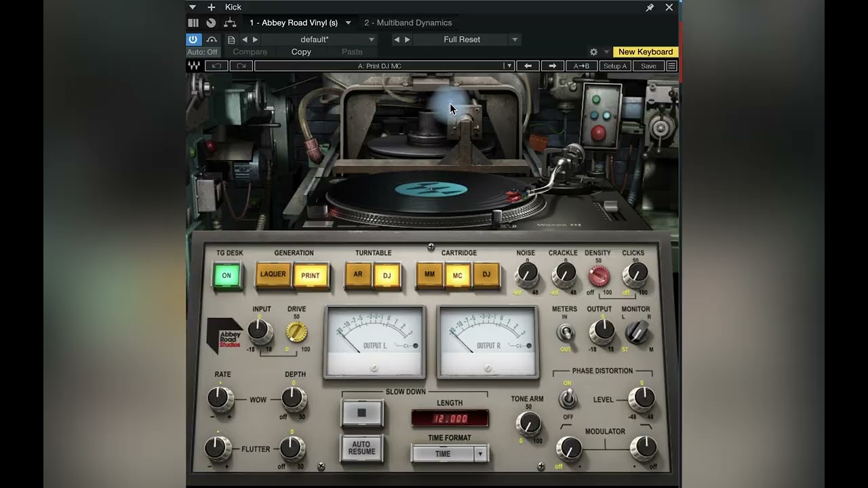
Task: Click the Wow Rate knob
Action: click(x=220, y=399)
